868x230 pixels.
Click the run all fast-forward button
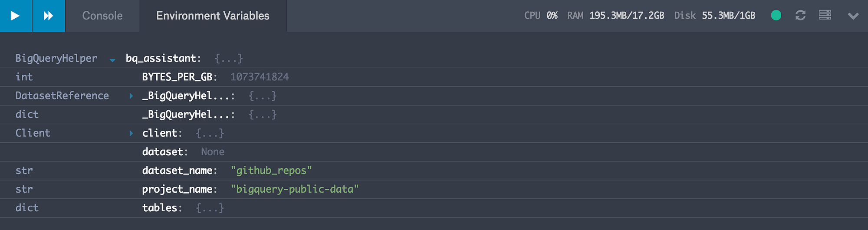(49, 16)
